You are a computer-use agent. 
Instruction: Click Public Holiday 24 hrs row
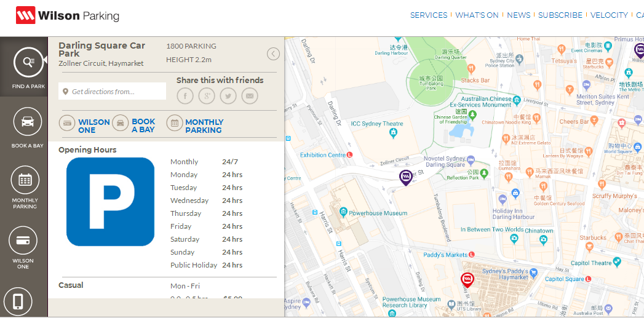pyautogui.click(x=207, y=265)
